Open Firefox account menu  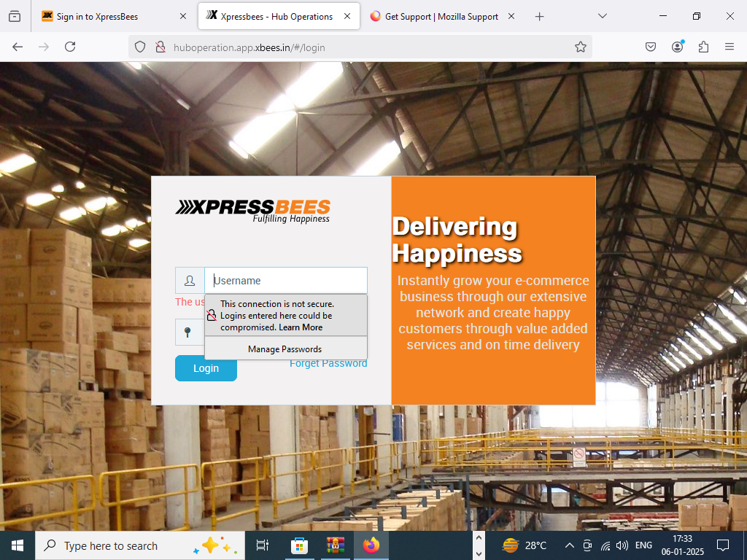pyautogui.click(x=678, y=47)
